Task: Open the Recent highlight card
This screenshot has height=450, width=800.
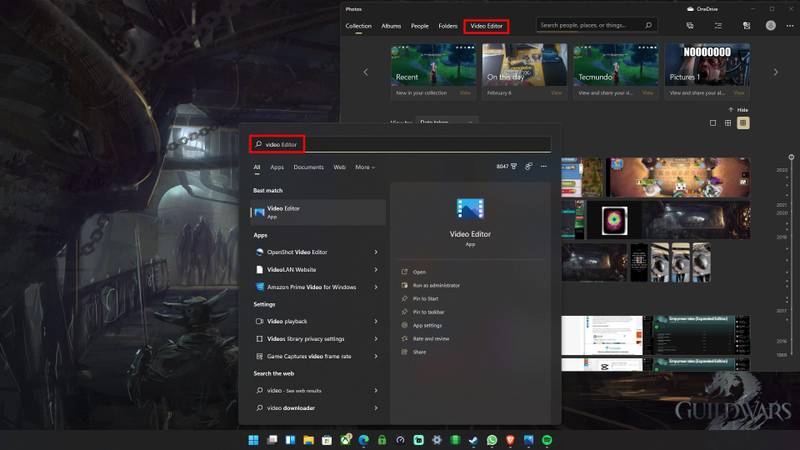Action: point(433,71)
